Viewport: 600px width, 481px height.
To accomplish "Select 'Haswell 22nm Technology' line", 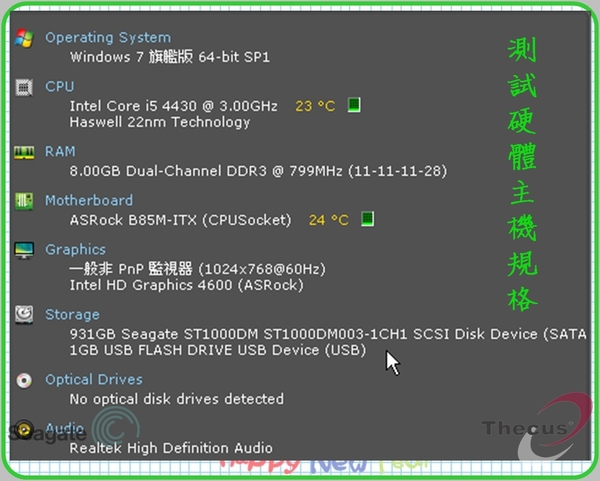I will 160,122.
